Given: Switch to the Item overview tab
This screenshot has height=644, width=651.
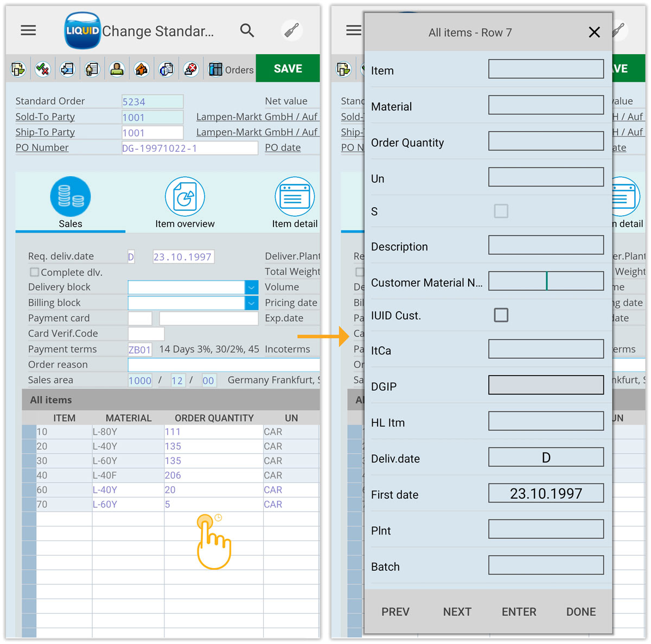Looking at the screenshot, I should 184,203.
